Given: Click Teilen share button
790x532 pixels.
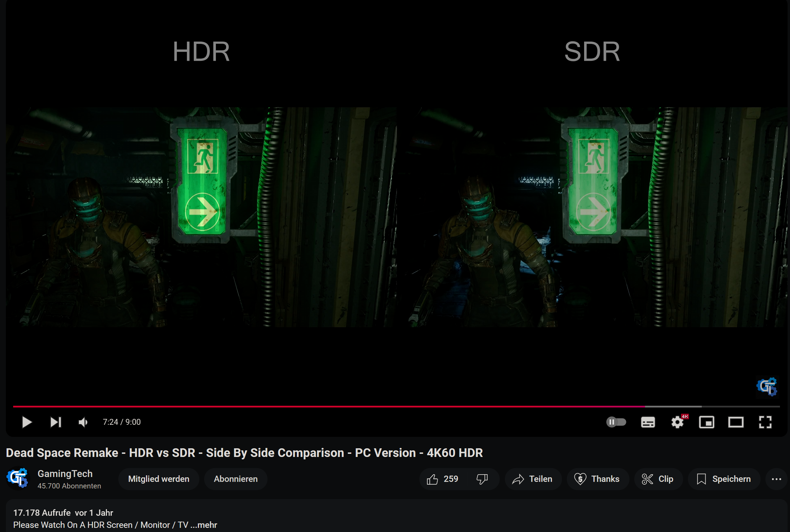Looking at the screenshot, I should (533, 479).
